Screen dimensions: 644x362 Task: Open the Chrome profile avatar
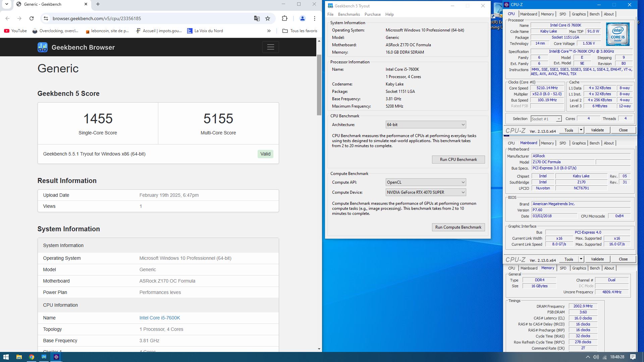tap(302, 18)
